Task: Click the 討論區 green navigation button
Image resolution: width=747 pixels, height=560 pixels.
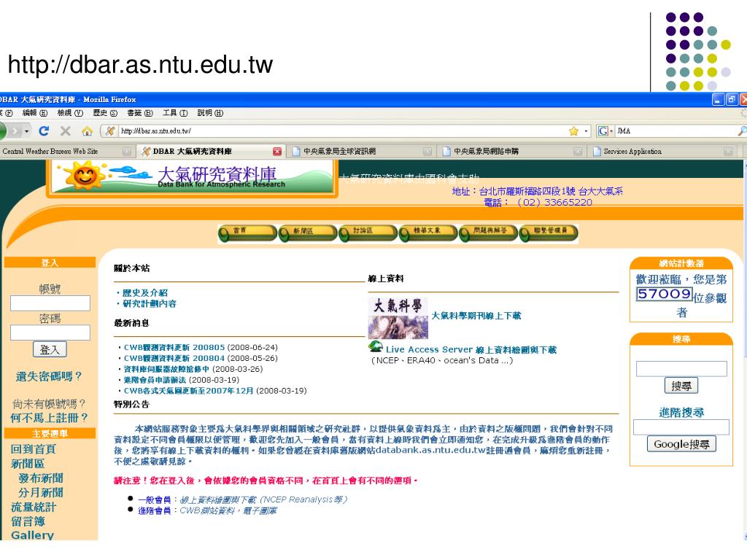Action: 368,233
